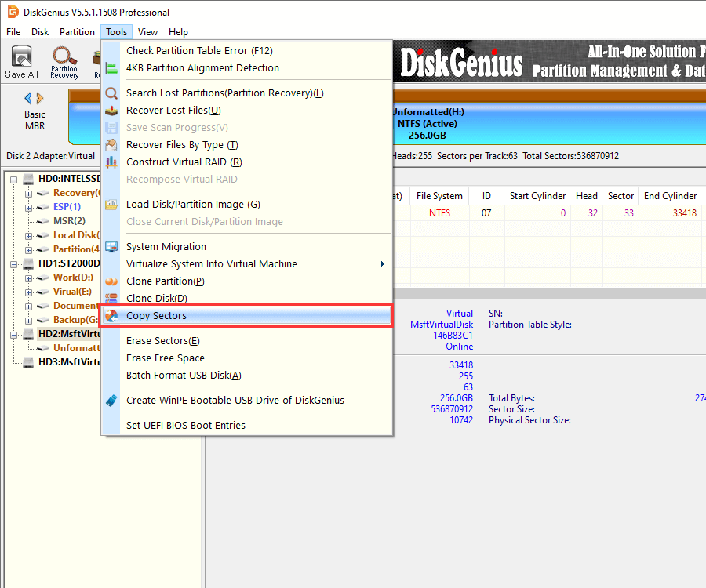Viewport: 706px width, 588px height.
Task: Click the Copy Sectors icon
Action: (111, 316)
